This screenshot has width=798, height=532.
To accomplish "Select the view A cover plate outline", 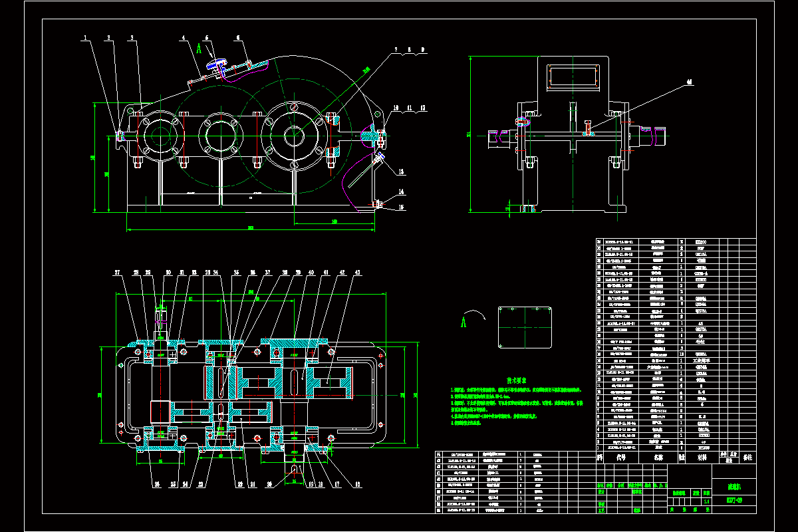I will click(525, 327).
